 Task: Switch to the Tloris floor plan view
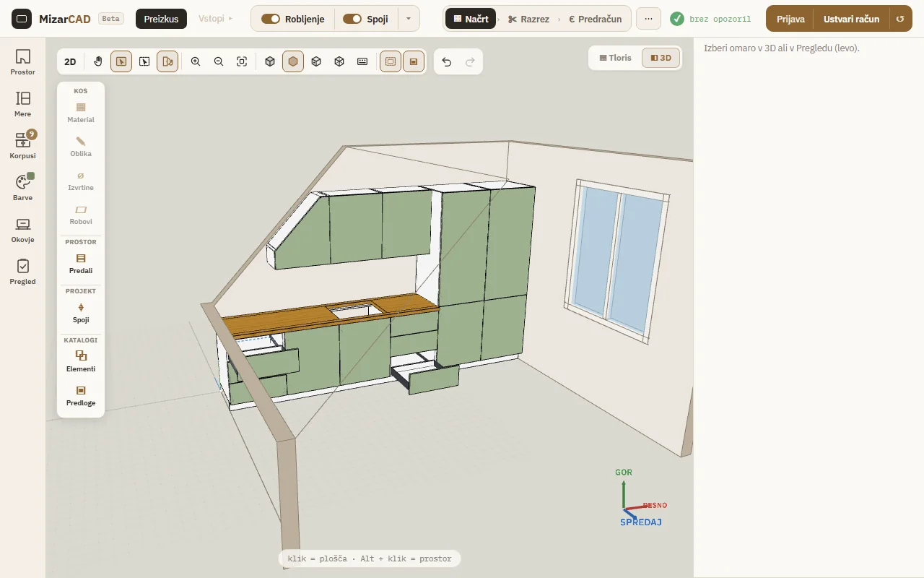pos(616,58)
